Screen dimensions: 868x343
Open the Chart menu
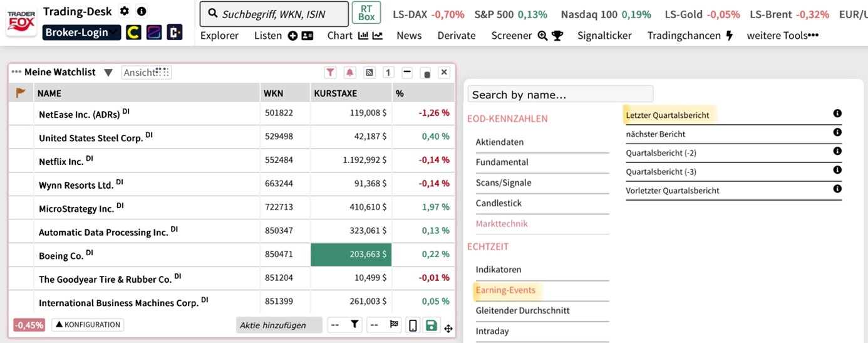(340, 36)
